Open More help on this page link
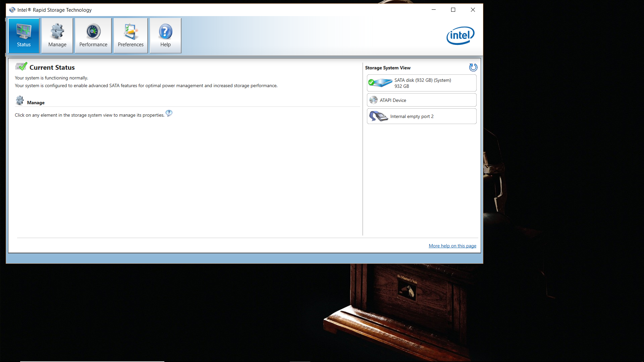This screenshot has width=644, height=362. [452, 246]
